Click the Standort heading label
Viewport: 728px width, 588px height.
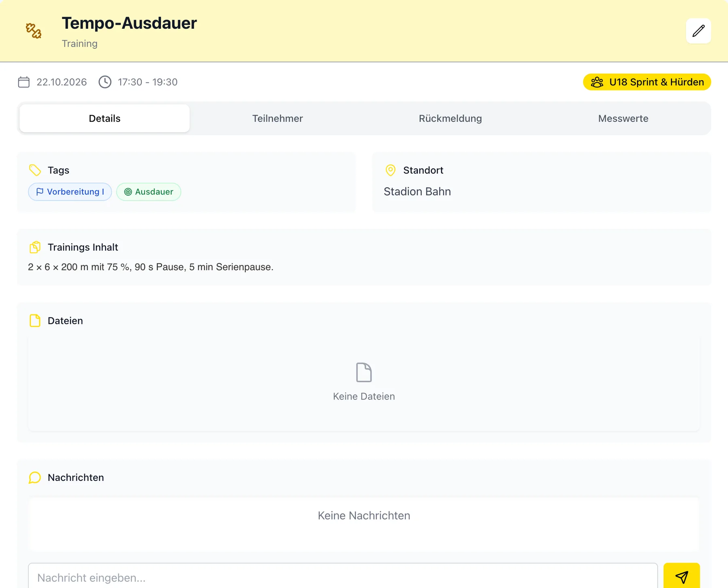point(423,170)
